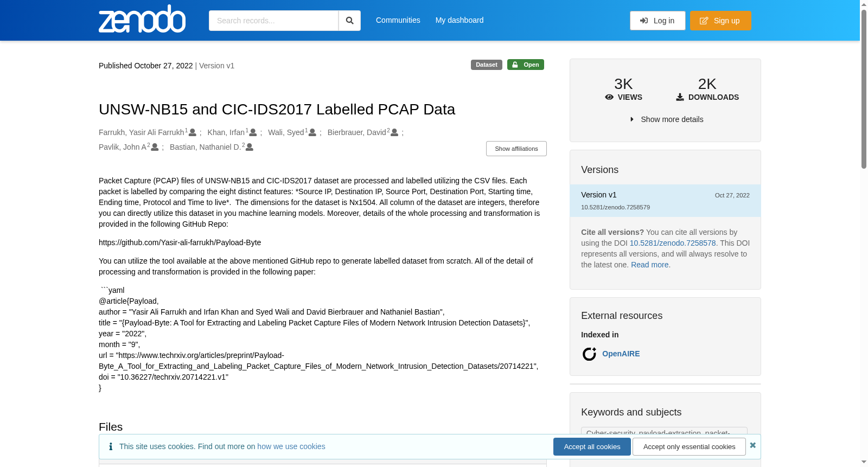Open the Communities menu item
The image size is (868, 467).
coord(398,20)
